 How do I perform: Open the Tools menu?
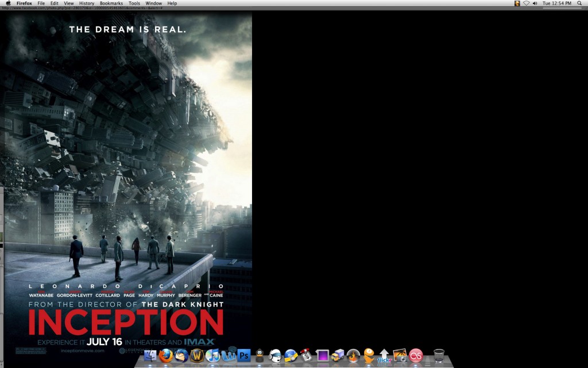(134, 3)
